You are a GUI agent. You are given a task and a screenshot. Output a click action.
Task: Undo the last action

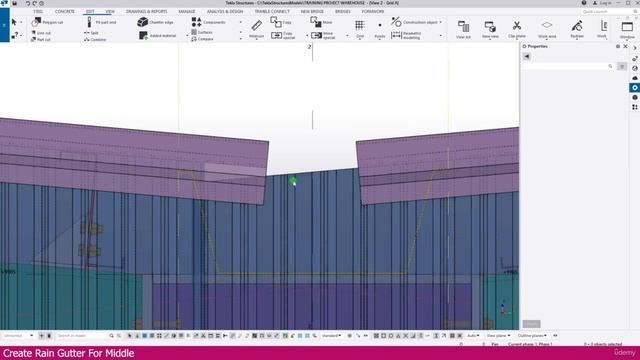tap(28, 3)
